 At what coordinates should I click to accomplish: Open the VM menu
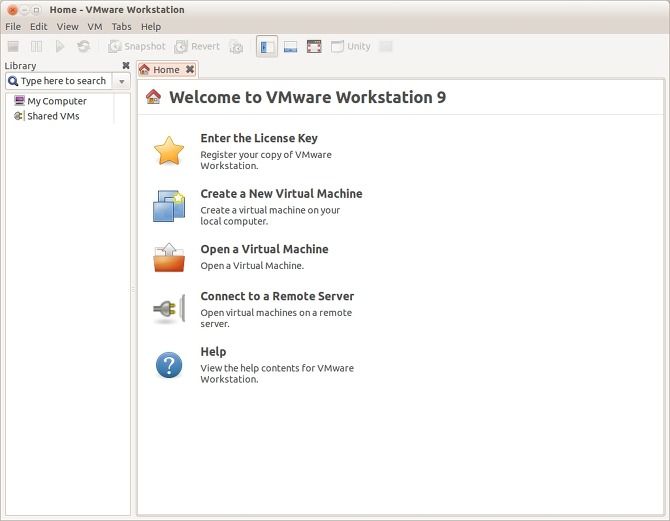pos(95,26)
